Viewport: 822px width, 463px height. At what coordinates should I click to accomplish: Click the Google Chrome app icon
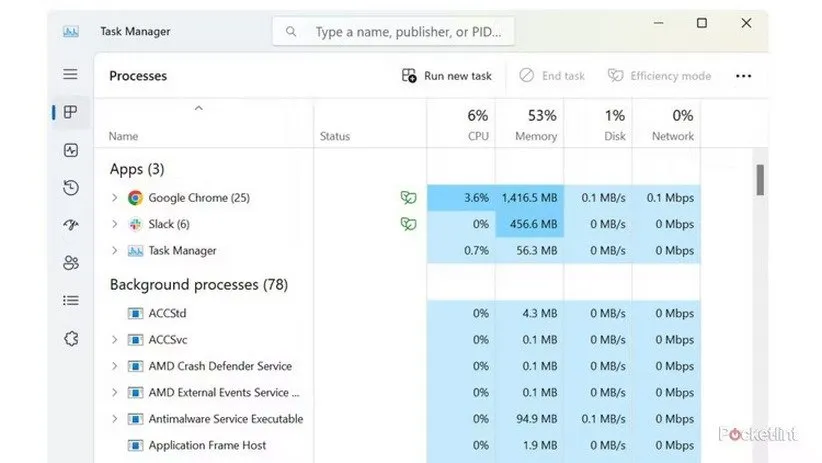pyautogui.click(x=136, y=198)
